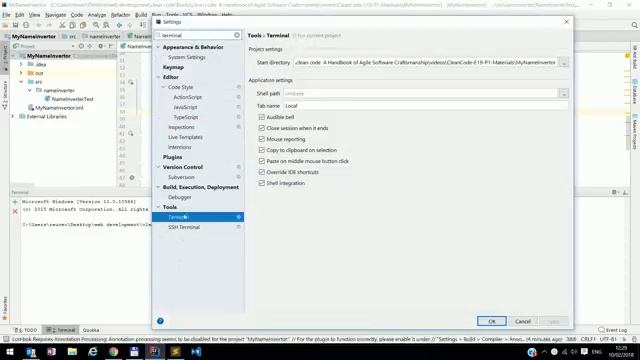The image size is (640, 360).
Task: Open the Navigate menu
Action: 56,15
